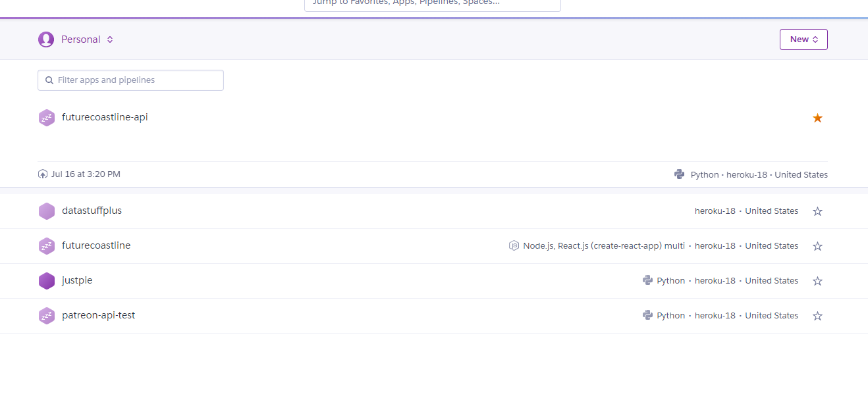The height and width of the screenshot is (402, 868).
Task: Click the futurecoastline-api sleeping hexagon icon
Action: 46,118
